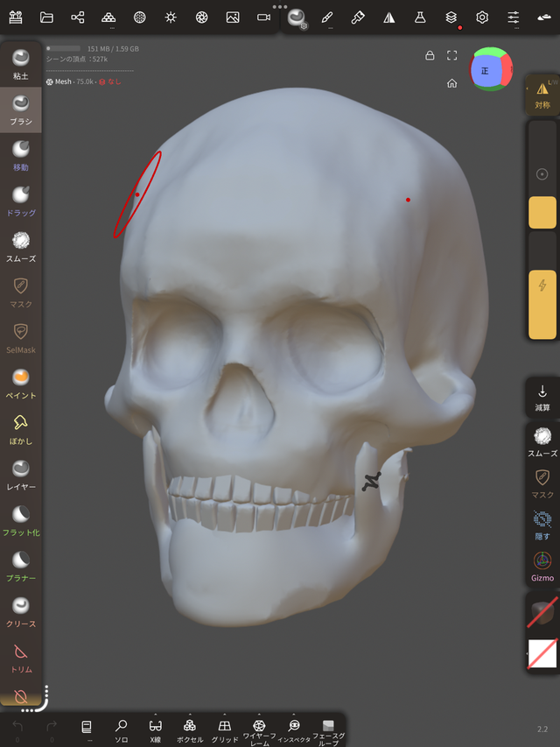Expand the ボクセル (Voxel) remesh options

(190, 715)
